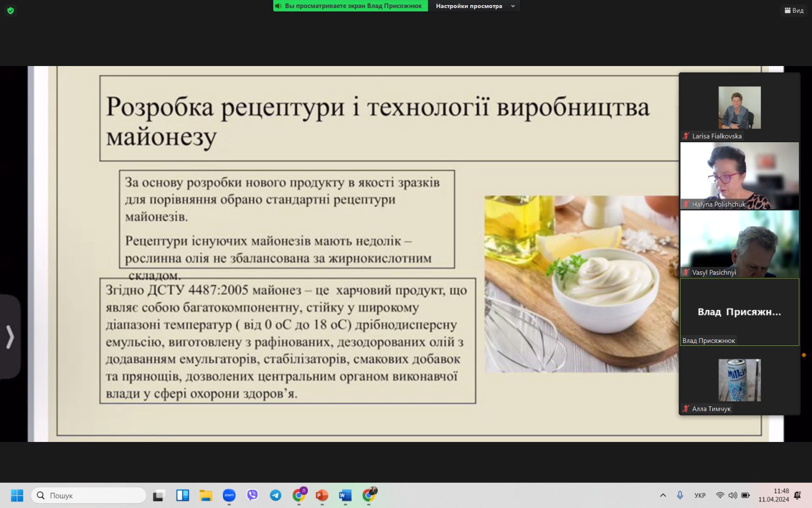The height and width of the screenshot is (508, 812).
Task: Click the green encryption shield icon
Action: 10,11
